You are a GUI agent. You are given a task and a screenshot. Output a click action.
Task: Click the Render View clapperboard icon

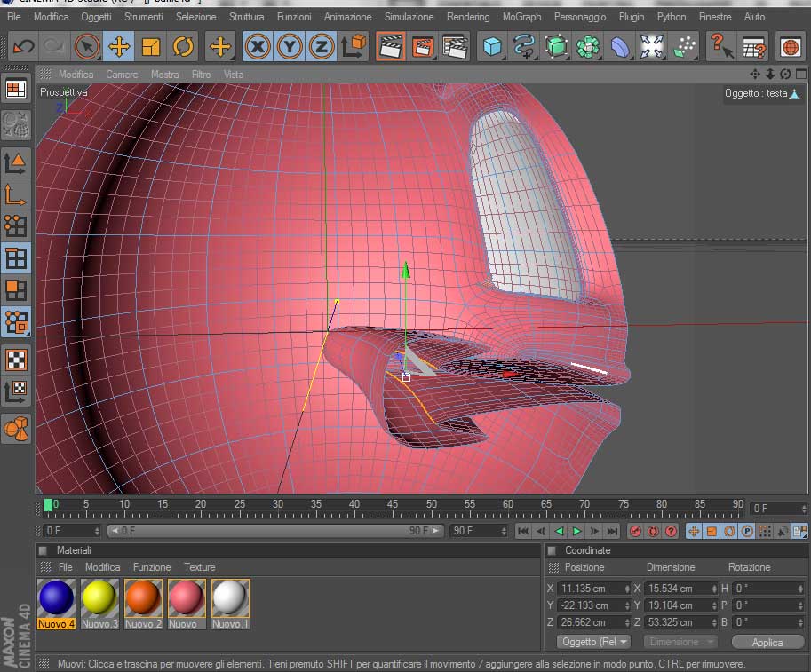click(x=390, y=46)
